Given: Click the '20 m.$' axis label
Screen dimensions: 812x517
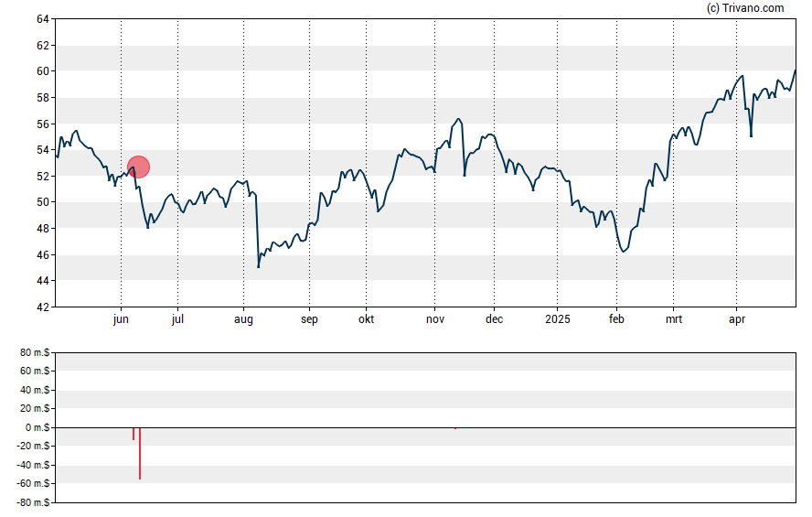Looking at the screenshot, I should coord(35,409).
